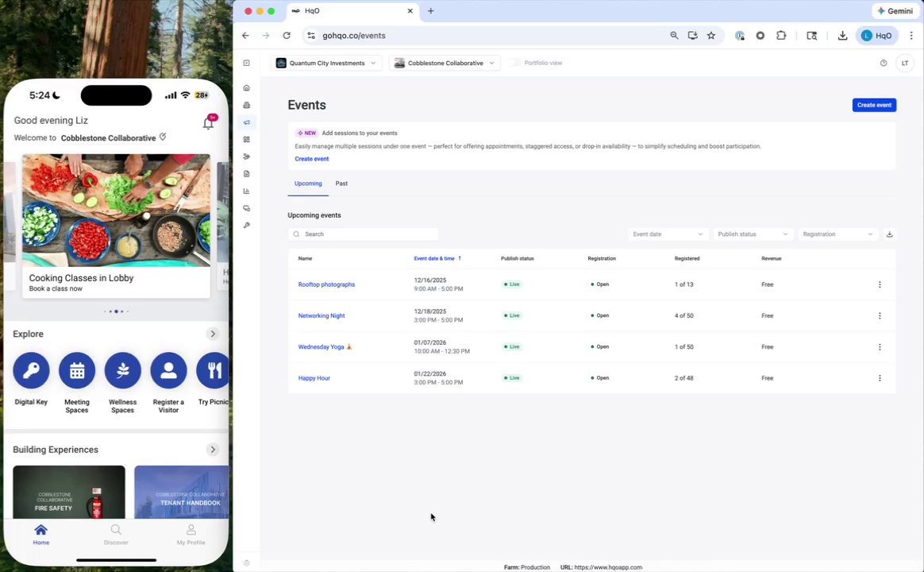This screenshot has width=924, height=572.
Task: Open a new browser tab
Action: pos(431,10)
